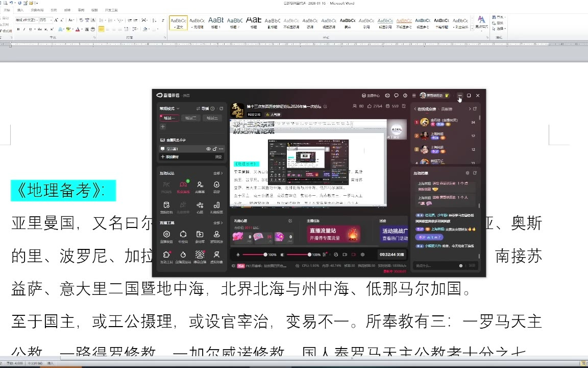Open the 礼物投票 gift voting icon
This screenshot has height=368, width=588.
[216, 206]
